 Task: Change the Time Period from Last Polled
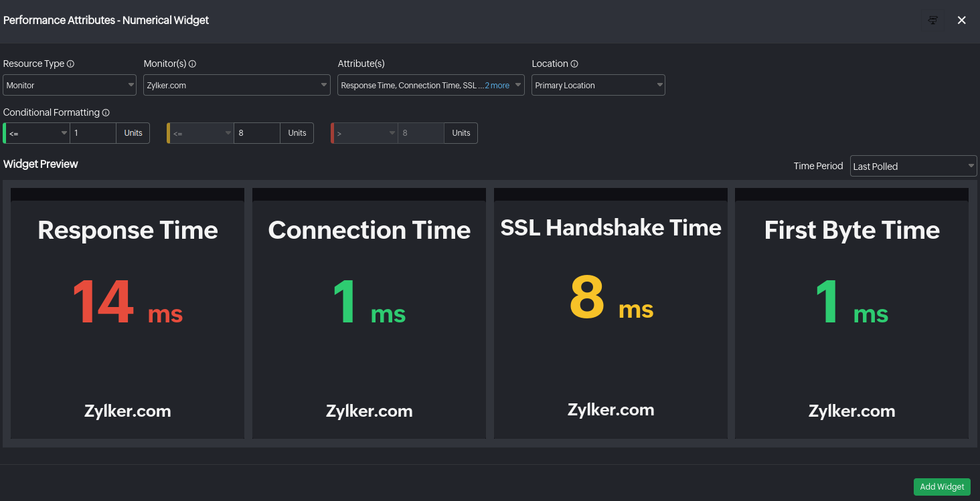(x=913, y=166)
